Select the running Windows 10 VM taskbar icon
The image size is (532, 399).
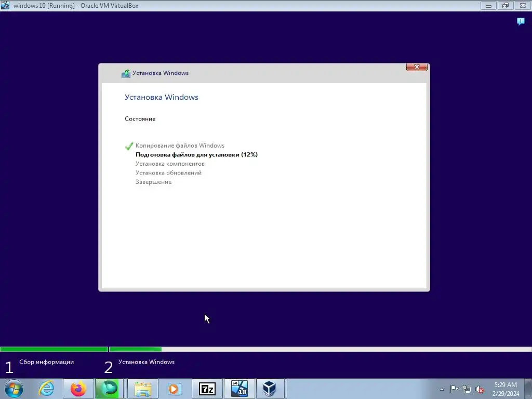(239, 389)
